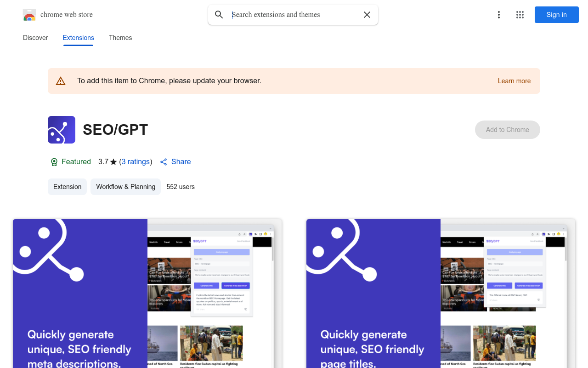This screenshot has height=368, width=588.
Task: View the 3 ratings link
Action: pyautogui.click(x=136, y=161)
